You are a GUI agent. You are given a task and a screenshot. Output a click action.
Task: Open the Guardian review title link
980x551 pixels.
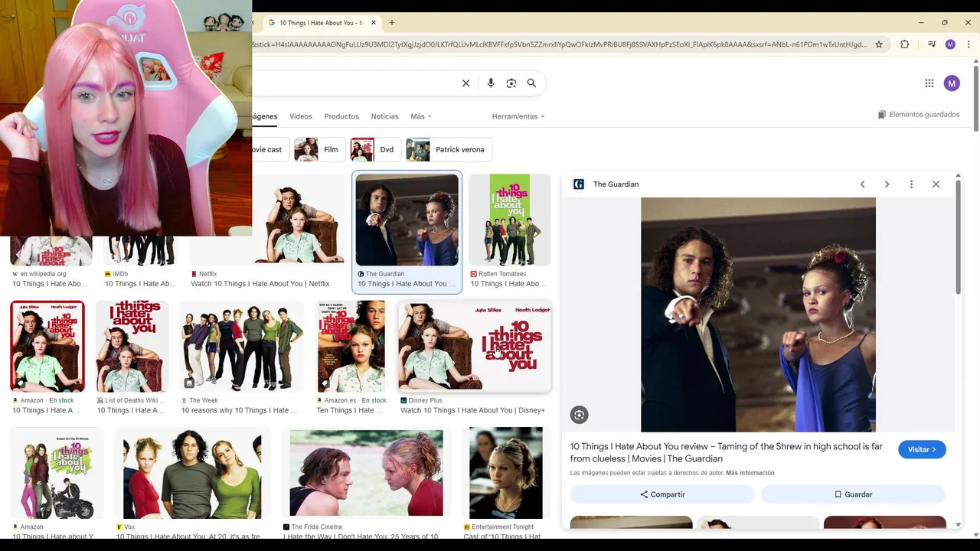point(726,453)
